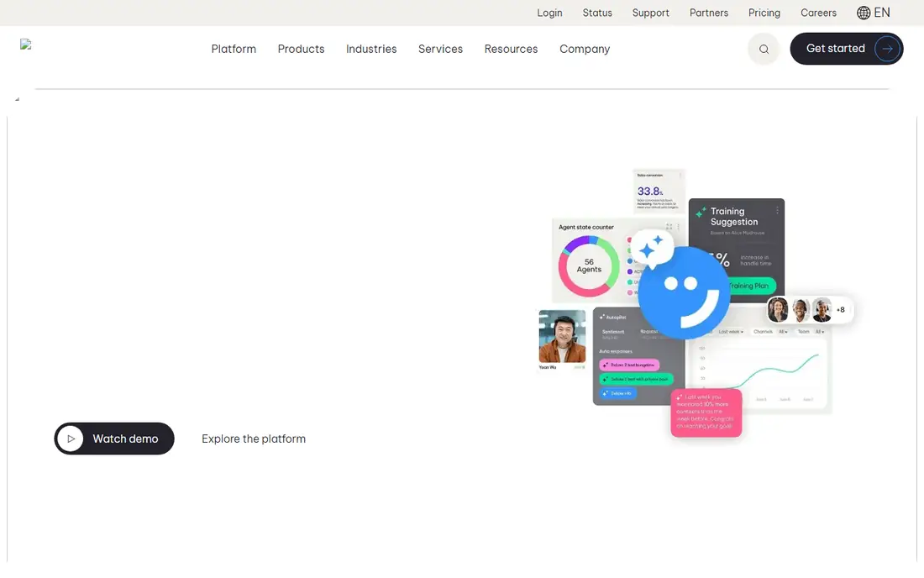924x578 pixels.
Task: Click the Get started button
Action: click(x=846, y=49)
